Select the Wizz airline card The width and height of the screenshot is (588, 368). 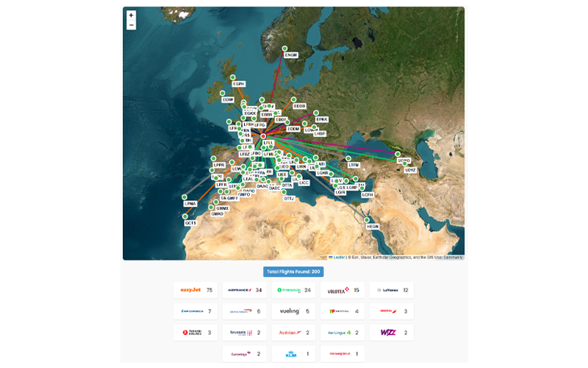[392, 333]
